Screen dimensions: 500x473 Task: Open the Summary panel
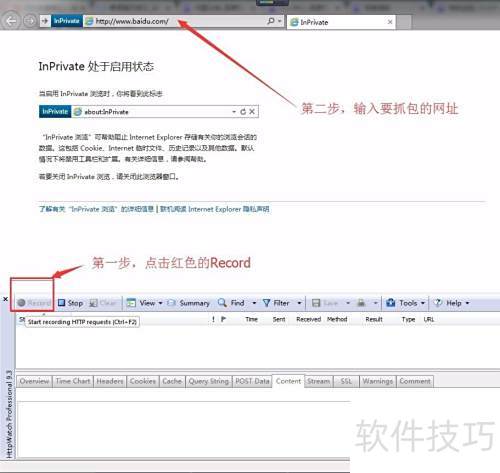click(x=189, y=303)
